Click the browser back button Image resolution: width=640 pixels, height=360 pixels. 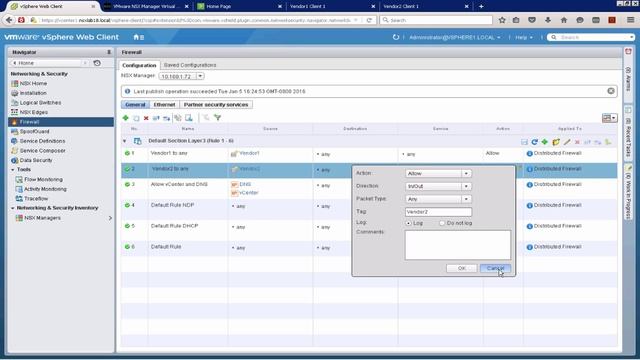(9, 20)
